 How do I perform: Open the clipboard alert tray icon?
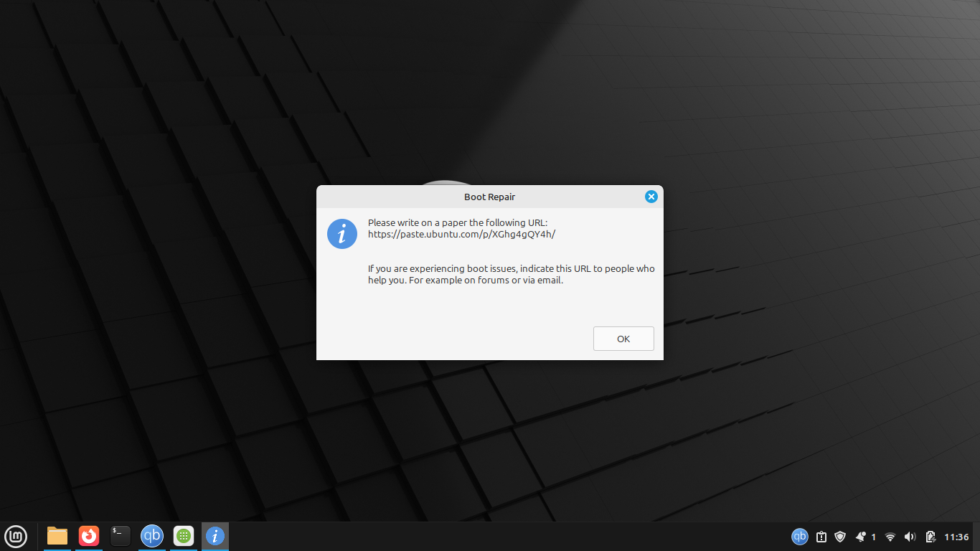pyautogui.click(x=821, y=537)
